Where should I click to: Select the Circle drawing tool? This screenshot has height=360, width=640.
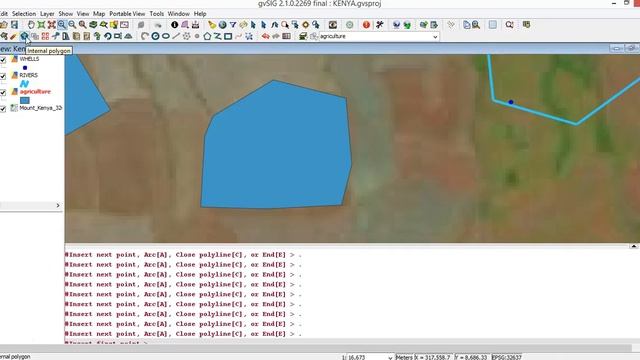coord(155,36)
